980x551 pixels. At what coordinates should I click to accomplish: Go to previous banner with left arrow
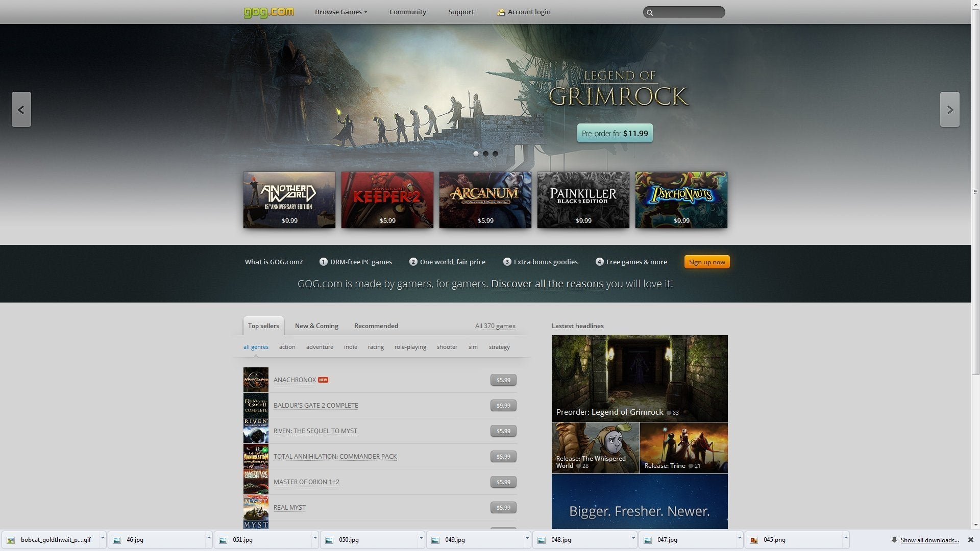(x=21, y=110)
